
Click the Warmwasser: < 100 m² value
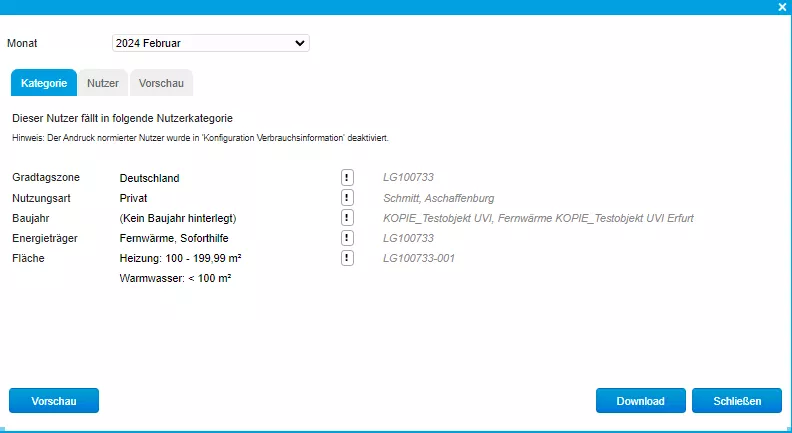coord(175,278)
